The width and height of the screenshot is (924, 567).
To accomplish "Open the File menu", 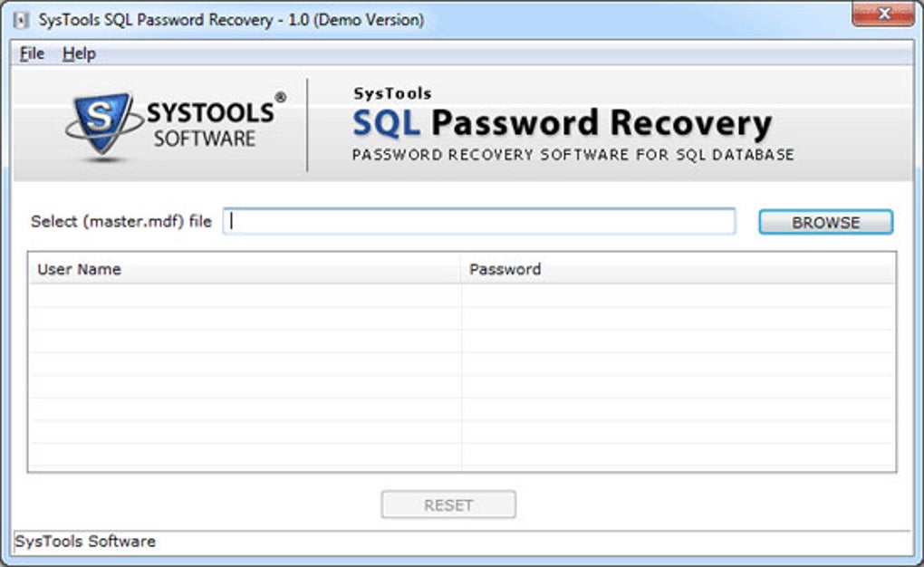I will pyautogui.click(x=32, y=53).
